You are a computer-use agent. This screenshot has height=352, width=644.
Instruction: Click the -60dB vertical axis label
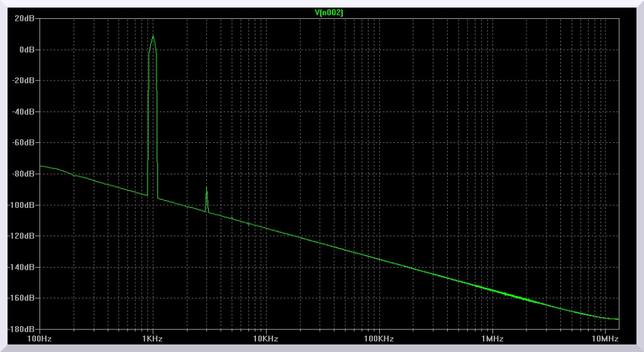click(23, 142)
